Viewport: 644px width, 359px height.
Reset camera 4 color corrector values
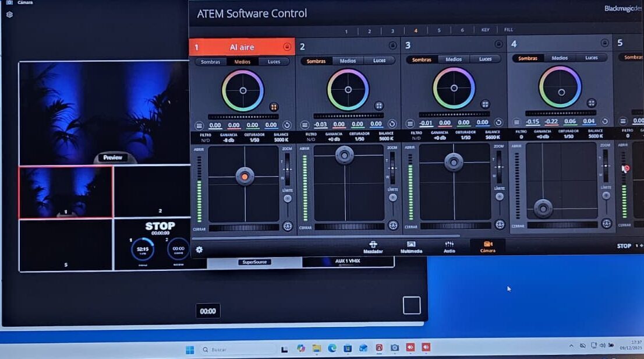click(x=605, y=121)
